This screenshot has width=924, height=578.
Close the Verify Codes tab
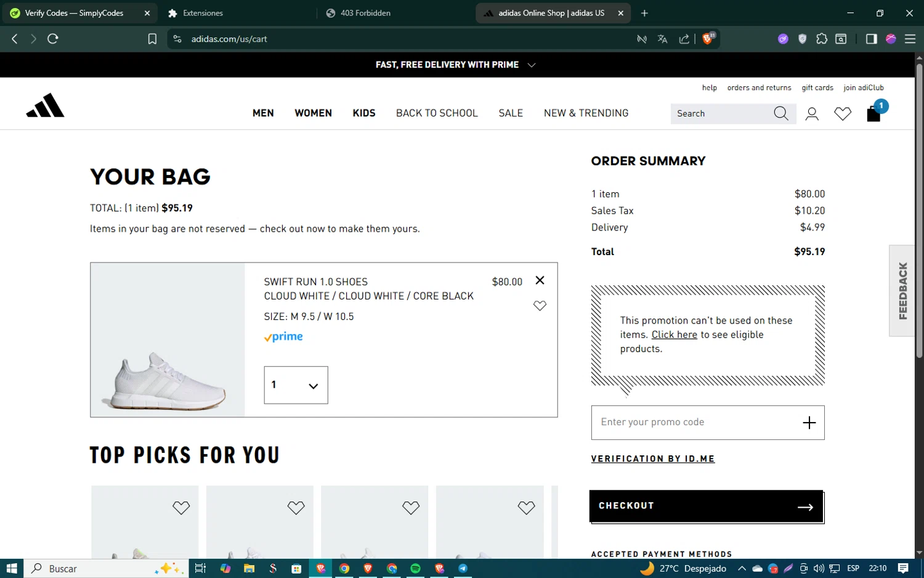coord(147,13)
